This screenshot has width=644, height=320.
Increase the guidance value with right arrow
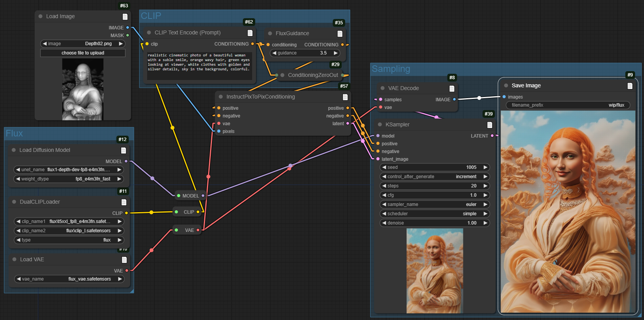pyautogui.click(x=336, y=53)
